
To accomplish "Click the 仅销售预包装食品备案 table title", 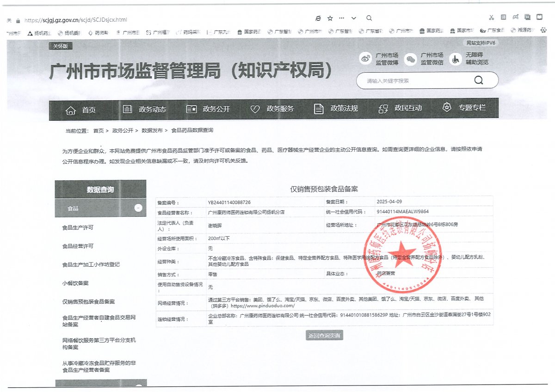I will pyautogui.click(x=324, y=189).
